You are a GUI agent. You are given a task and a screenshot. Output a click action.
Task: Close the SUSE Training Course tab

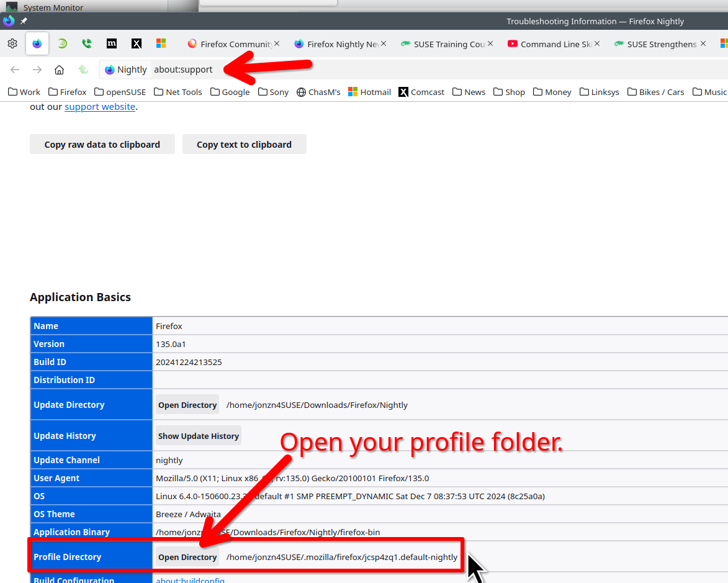490,43
